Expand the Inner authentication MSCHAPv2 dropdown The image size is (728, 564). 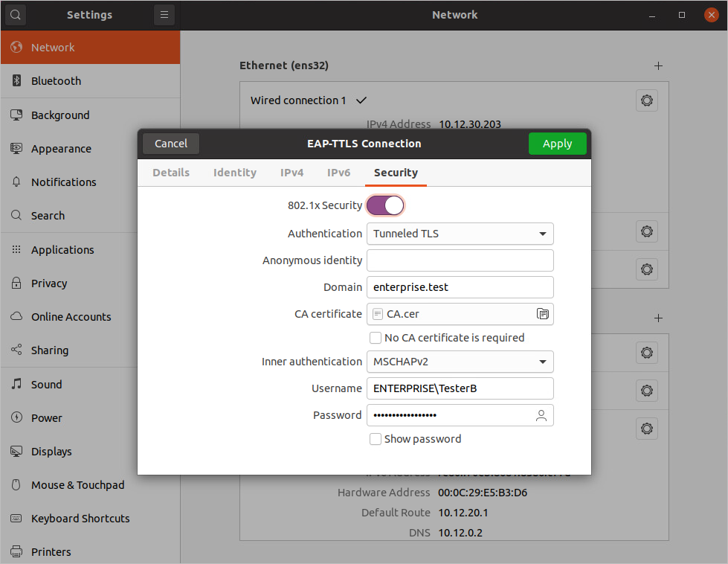click(460, 362)
